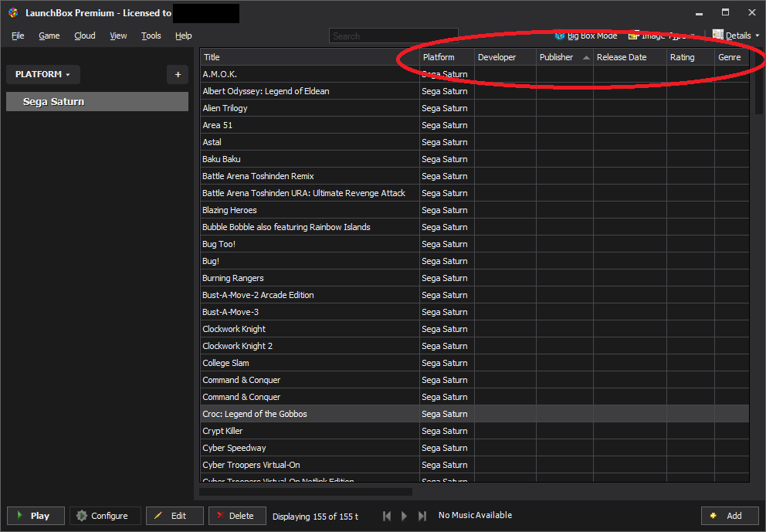The image size is (766, 532).
Task: Sort by the Rating column header
Action: pos(691,57)
